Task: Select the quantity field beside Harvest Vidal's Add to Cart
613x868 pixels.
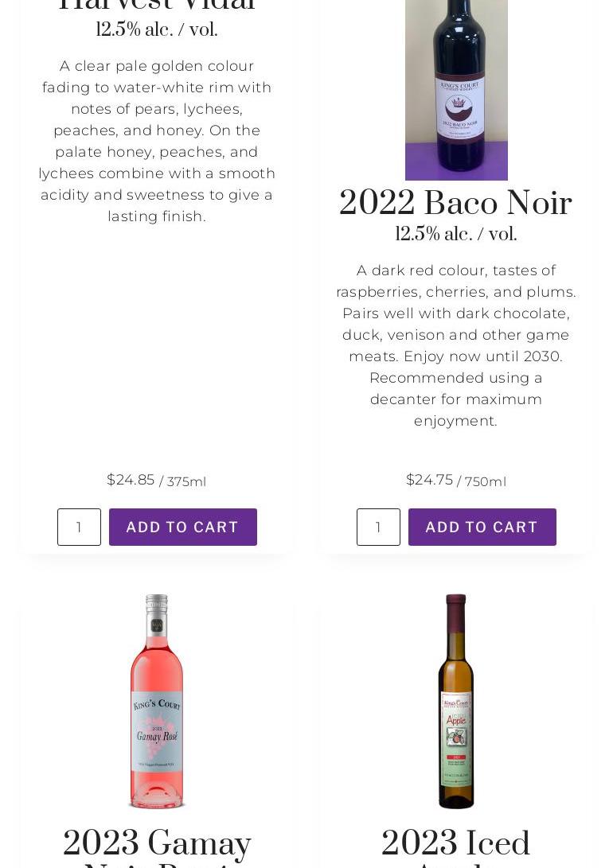Action: [79, 527]
